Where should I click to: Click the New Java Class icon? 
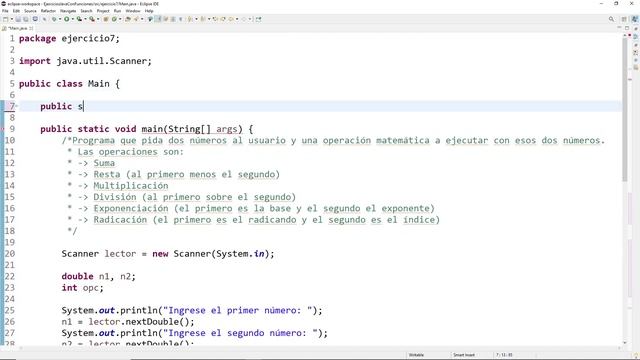click(x=114, y=19)
